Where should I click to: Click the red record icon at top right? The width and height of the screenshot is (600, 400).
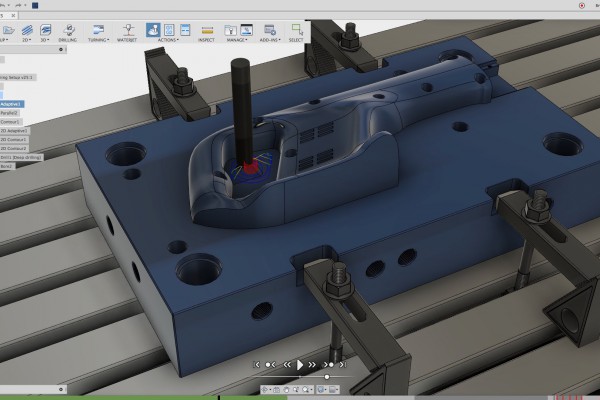point(582,5)
